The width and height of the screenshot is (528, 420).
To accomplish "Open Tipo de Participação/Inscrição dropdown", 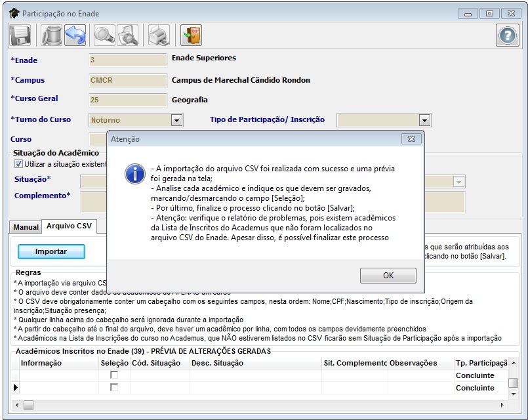I will click(424, 120).
